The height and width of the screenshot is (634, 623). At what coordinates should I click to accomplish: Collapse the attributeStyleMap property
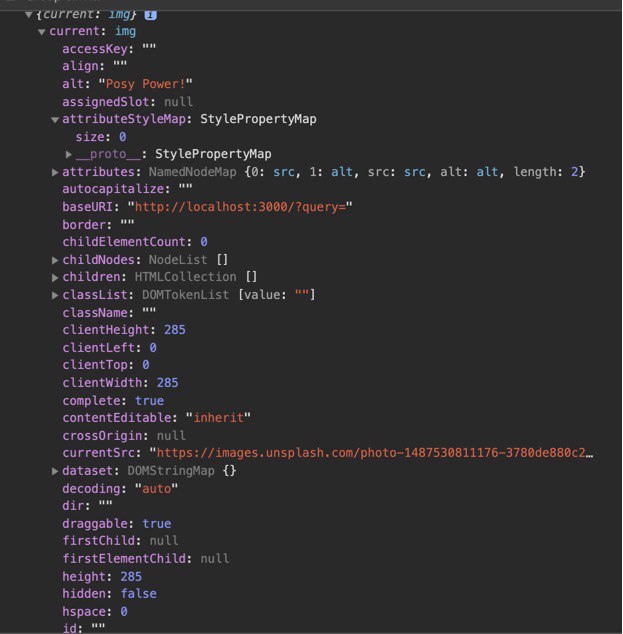[55, 120]
